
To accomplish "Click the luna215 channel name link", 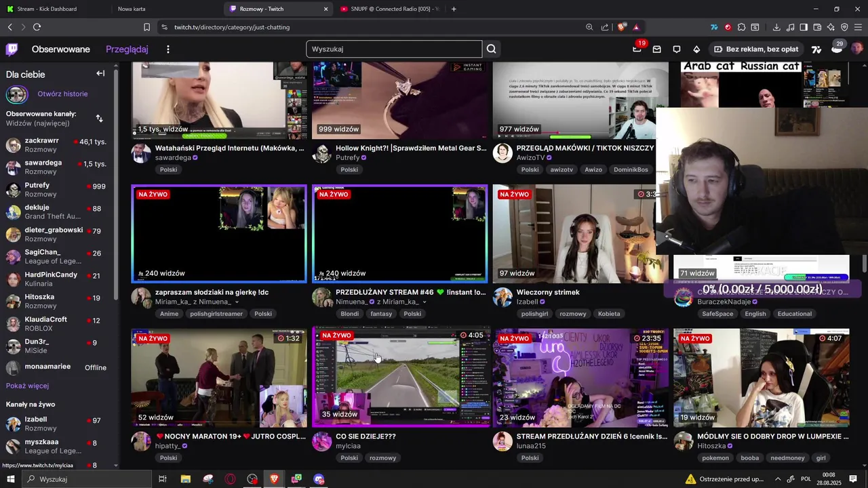I will (531, 446).
